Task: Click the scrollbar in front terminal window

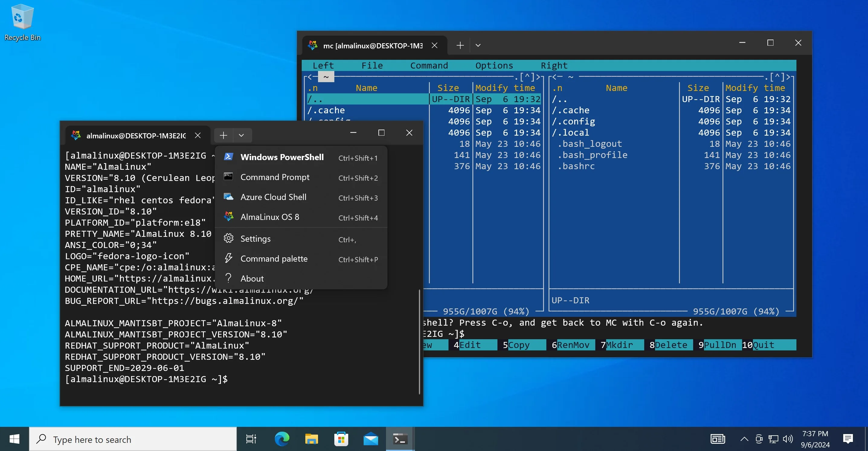Action: (x=420, y=341)
